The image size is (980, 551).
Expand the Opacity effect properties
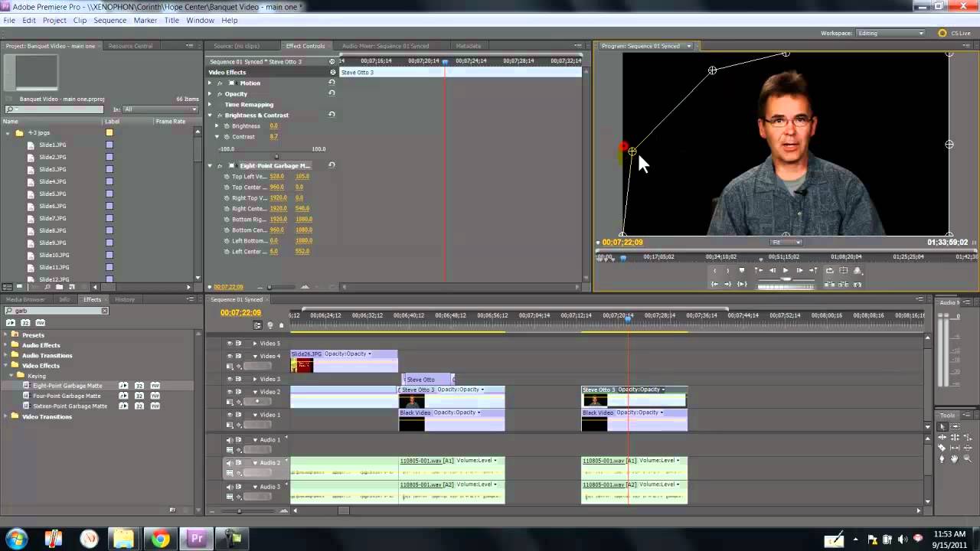coord(210,93)
